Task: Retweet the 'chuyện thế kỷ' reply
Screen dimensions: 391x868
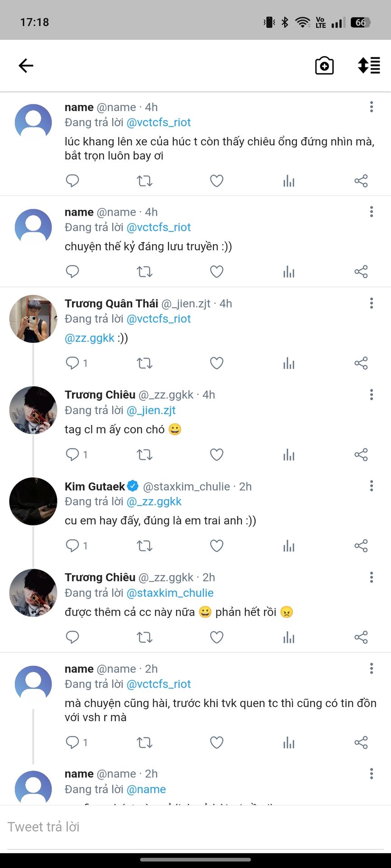Action: 144,272
